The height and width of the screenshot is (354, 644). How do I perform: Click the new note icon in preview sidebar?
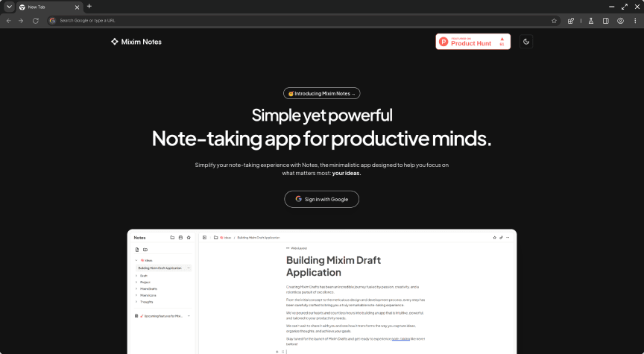click(137, 250)
